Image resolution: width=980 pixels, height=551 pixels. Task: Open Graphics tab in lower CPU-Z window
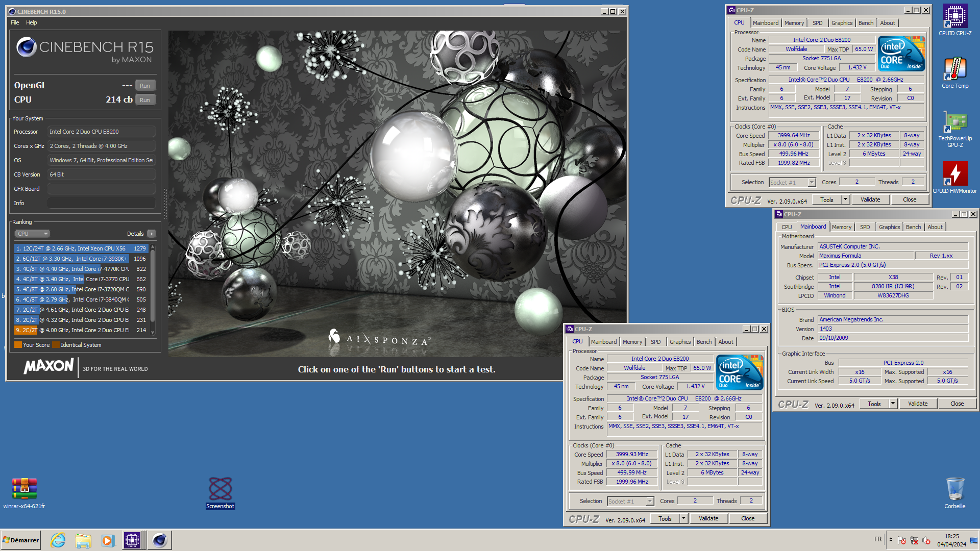(x=680, y=342)
